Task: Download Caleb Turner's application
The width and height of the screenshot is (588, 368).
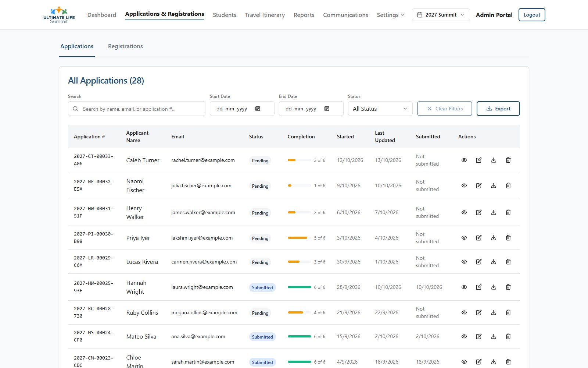Action: point(494,160)
